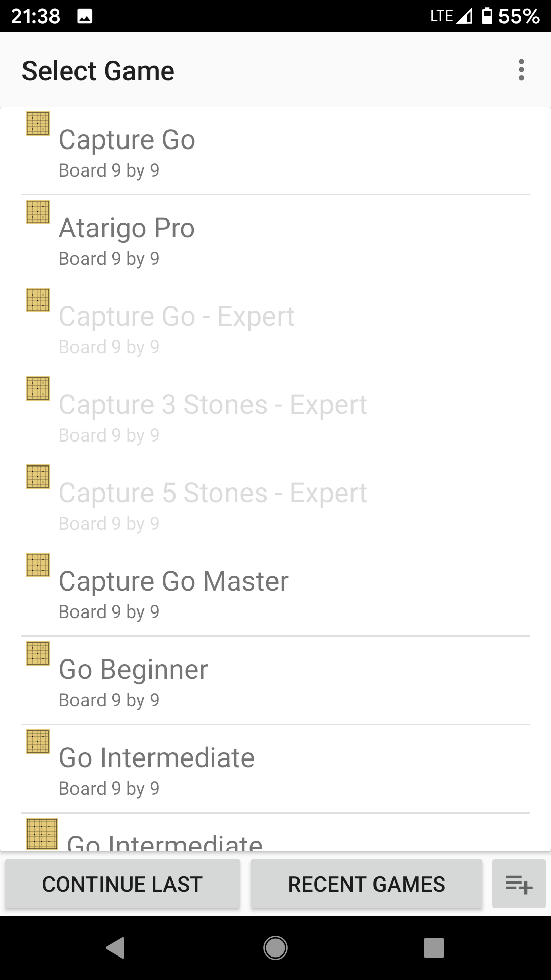Viewport: 551px width, 980px height.
Task: Tap the board icon beside Atarigo Pro
Action: point(38,212)
